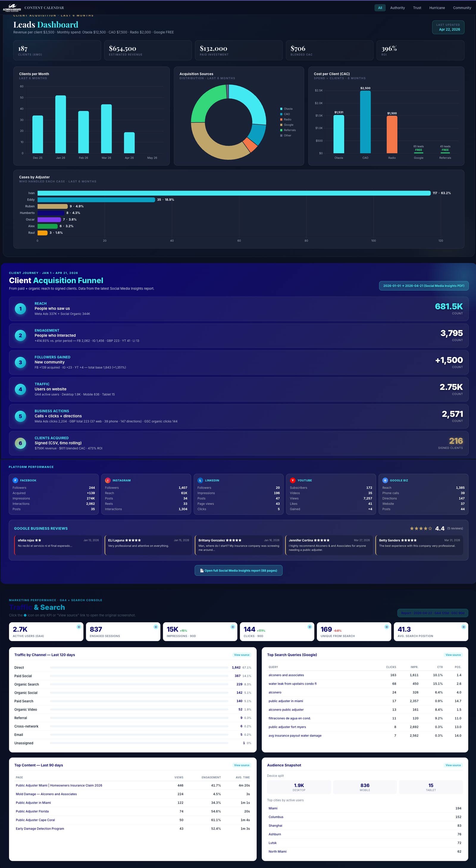Viewport: 476px width, 868px height.
Task: Open Brittany Gonzalez review card
Action: tap(239, 545)
